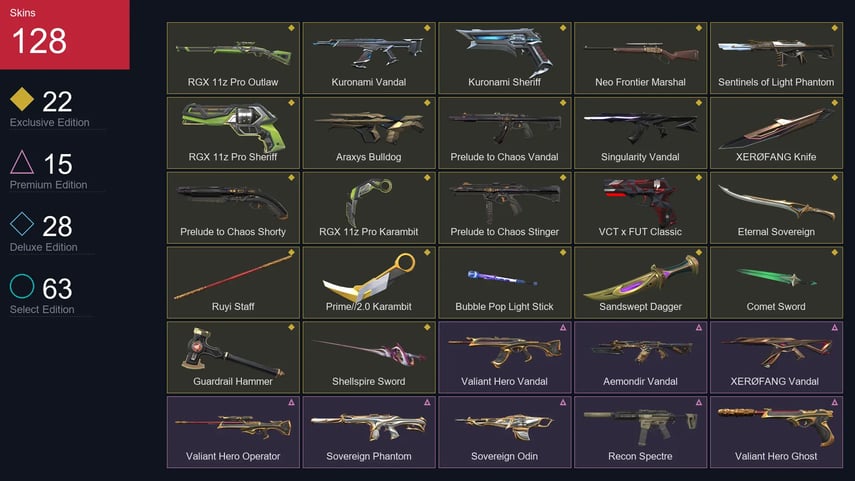Click the Select Edition label
This screenshot has height=481, width=855.
(42, 309)
